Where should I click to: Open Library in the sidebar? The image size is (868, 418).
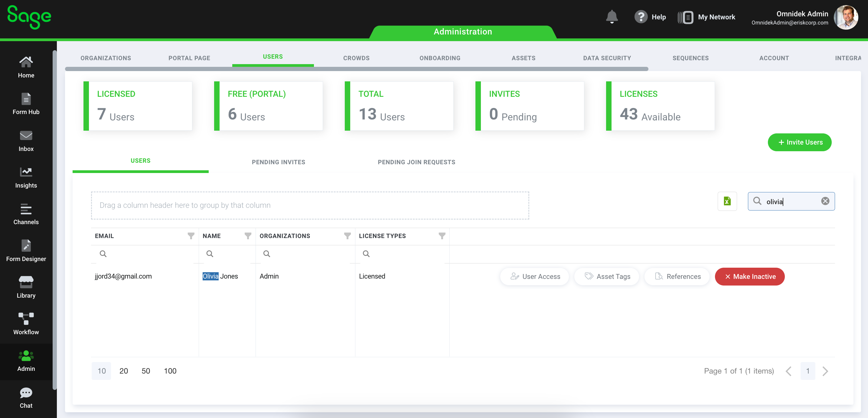click(26, 287)
